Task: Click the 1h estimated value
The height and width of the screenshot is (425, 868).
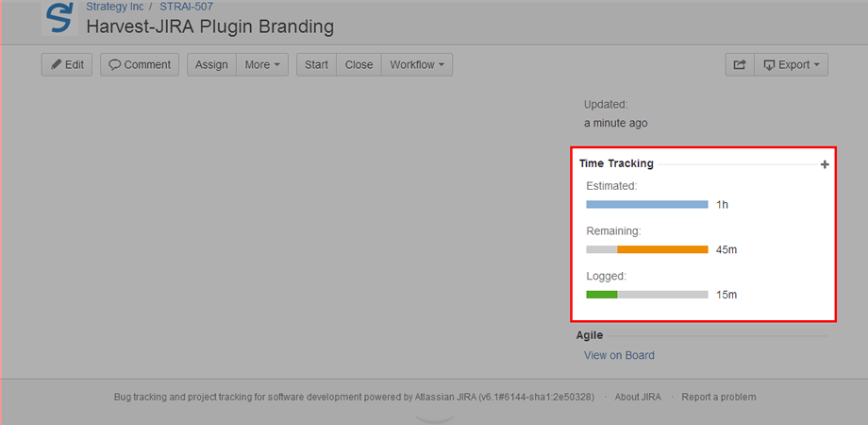Action: tap(722, 204)
